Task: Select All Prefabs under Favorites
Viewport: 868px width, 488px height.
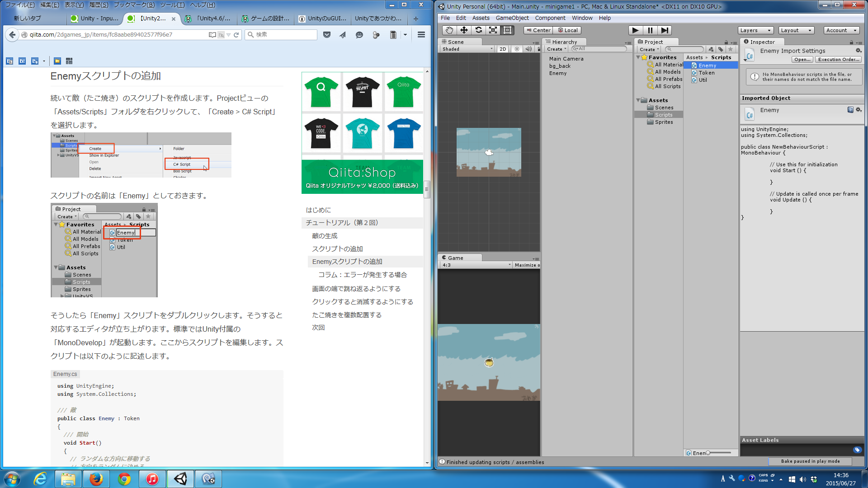Action: [669, 79]
